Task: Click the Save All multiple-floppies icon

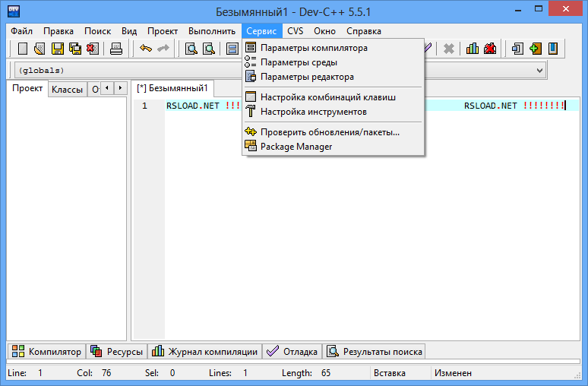Action: click(x=75, y=49)
